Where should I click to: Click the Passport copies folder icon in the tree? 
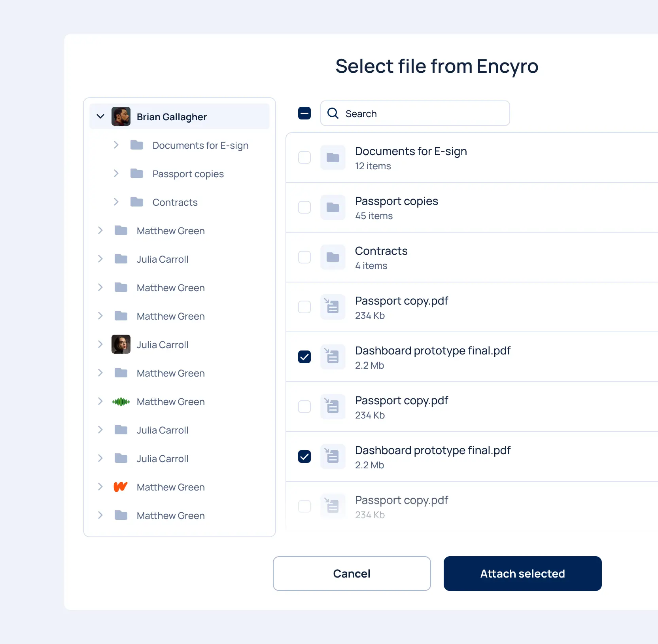point(137,173)
